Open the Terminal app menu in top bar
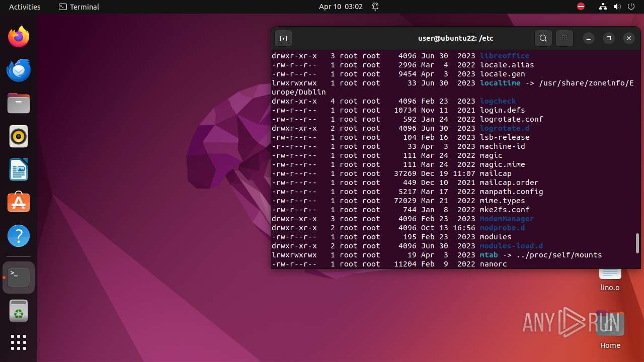 coord(79,7)
